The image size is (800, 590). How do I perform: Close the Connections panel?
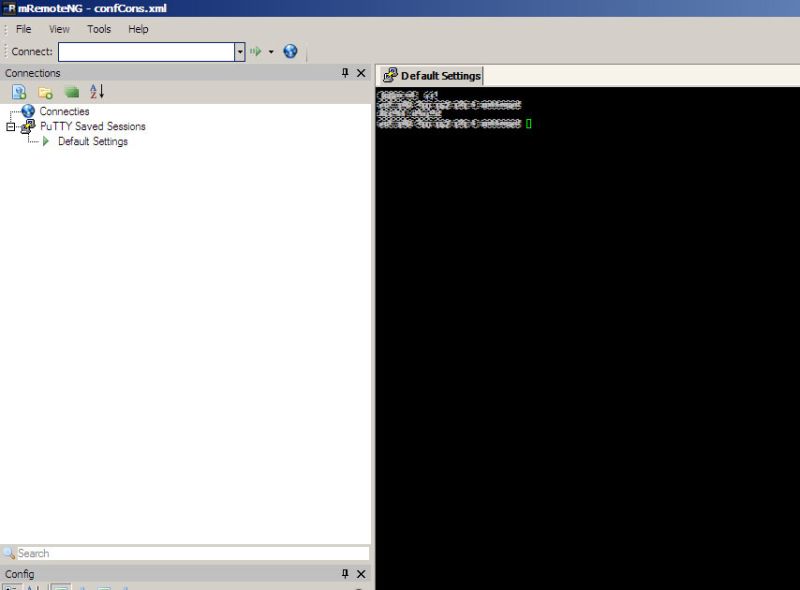360,73
